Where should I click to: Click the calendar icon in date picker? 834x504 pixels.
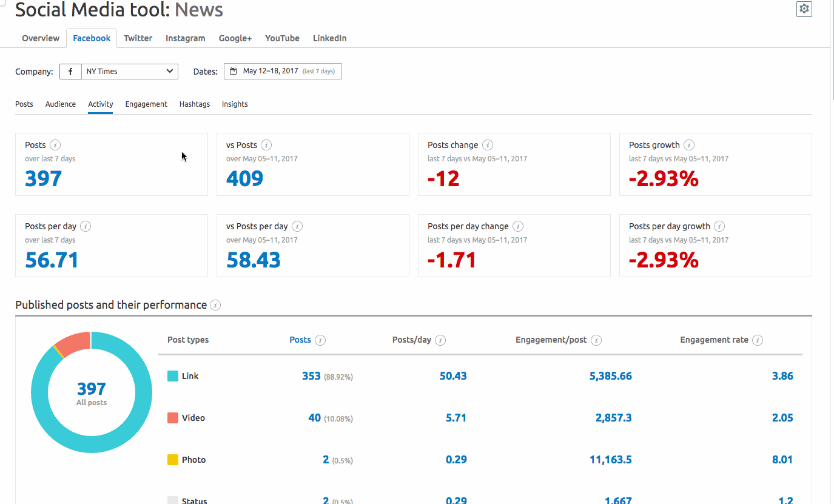[233, 72]
